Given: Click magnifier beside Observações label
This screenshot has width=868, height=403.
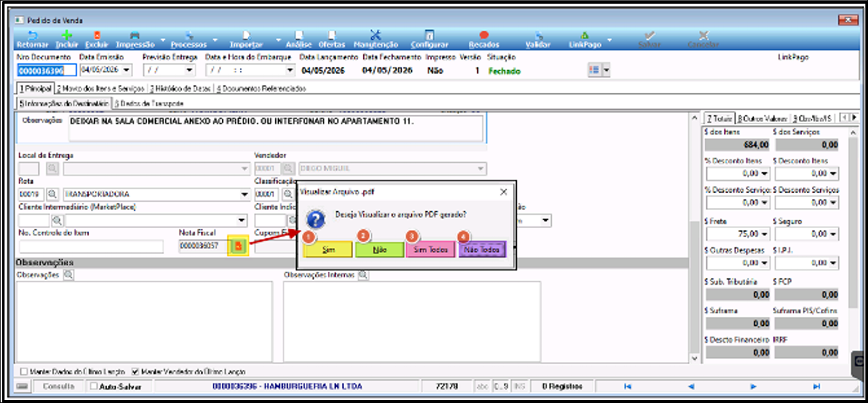Looking at the screenshot, I should click(68, 275).
